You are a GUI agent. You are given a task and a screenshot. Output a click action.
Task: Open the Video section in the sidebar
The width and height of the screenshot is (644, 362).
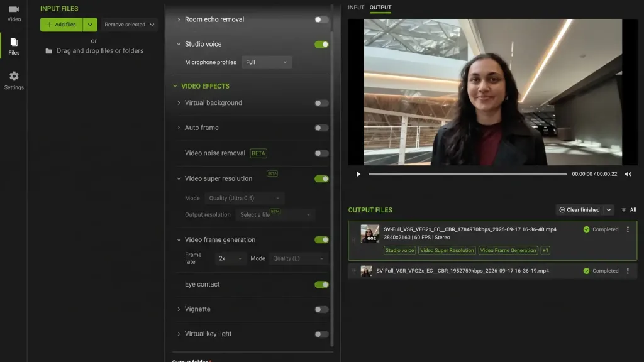tap(14, 14)
